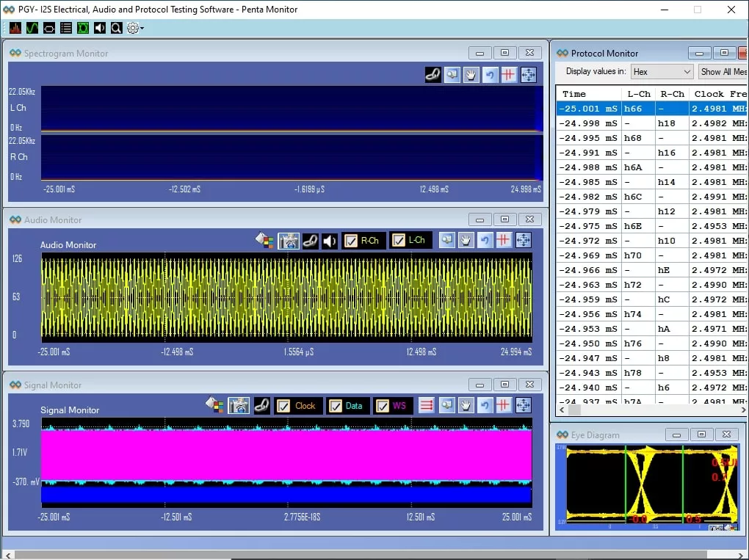
Task: Click the green eye diagram toolbar icon
Action: [83, 28]
